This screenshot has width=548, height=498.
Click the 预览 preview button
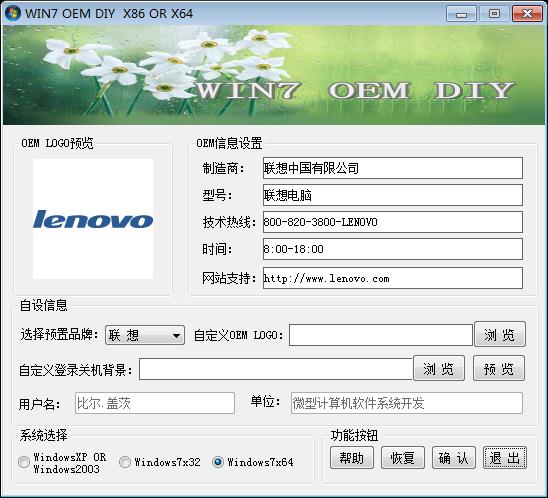(x=499, y=368)
